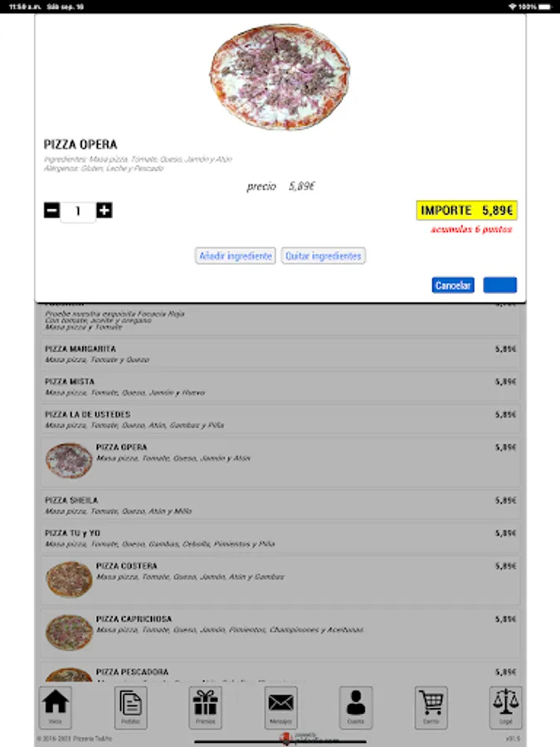Select Pizza Margarita from the list
This screenshot has width=560, height=747.
pos(280,354)
